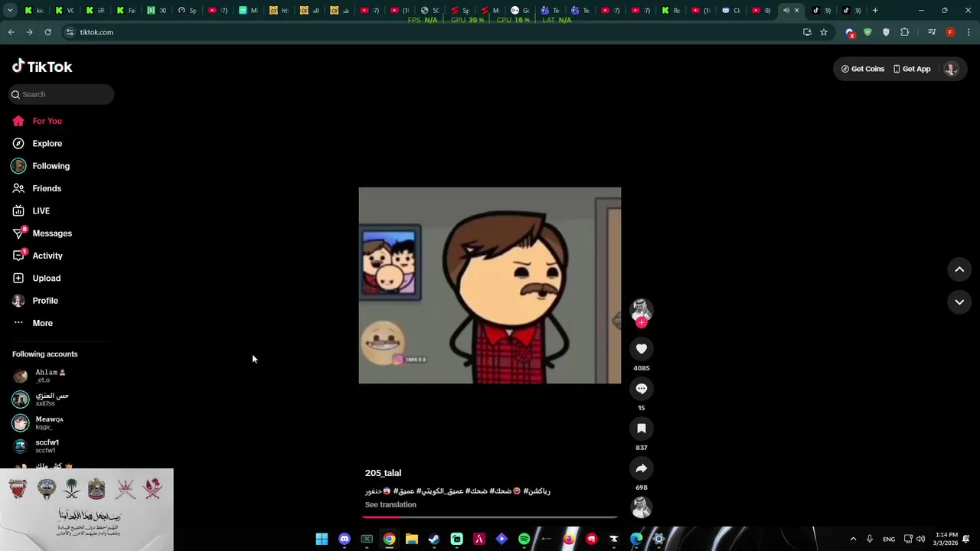
Task: Reload the tiktok.com page
Action: click(47, 32)
